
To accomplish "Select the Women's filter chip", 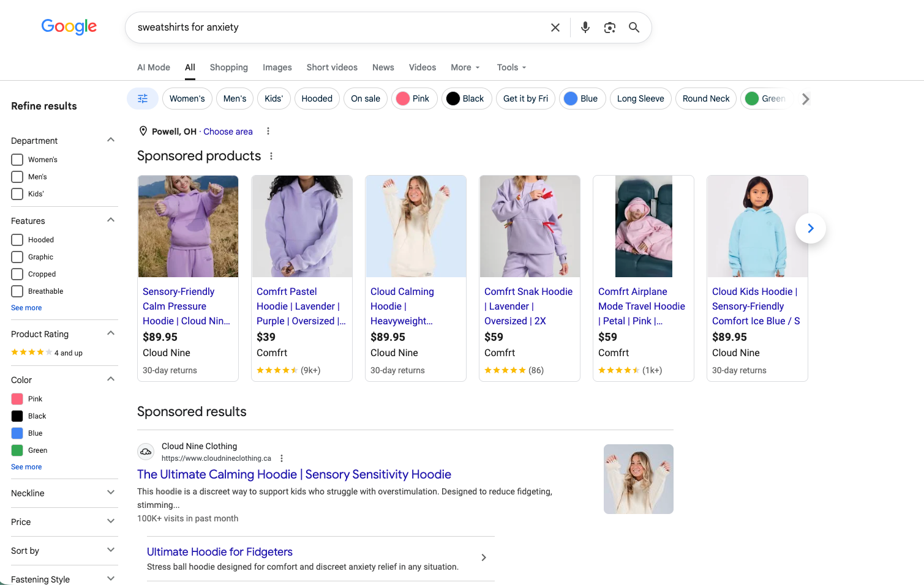I will (x=187, y=99).
